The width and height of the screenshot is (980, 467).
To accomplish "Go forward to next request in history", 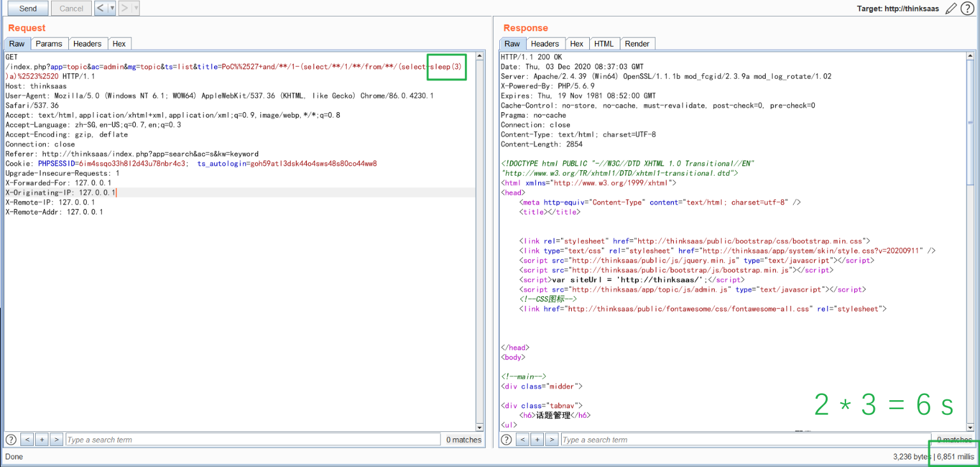I will (124, 8).
